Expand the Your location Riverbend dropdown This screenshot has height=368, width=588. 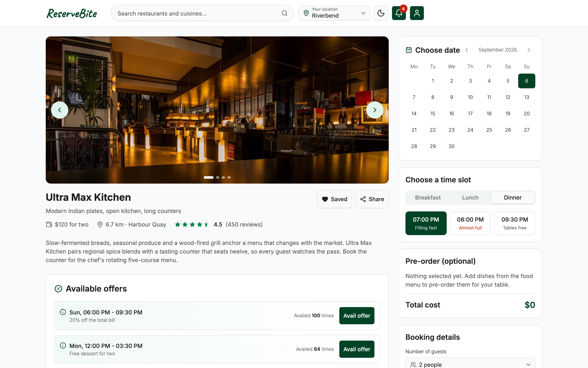pos(334,13)
